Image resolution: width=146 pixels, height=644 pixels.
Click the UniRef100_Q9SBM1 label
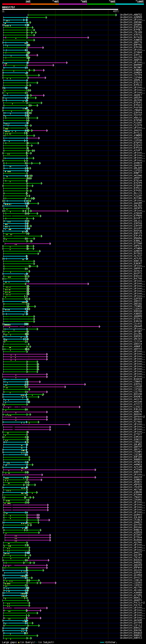[131, 25]
